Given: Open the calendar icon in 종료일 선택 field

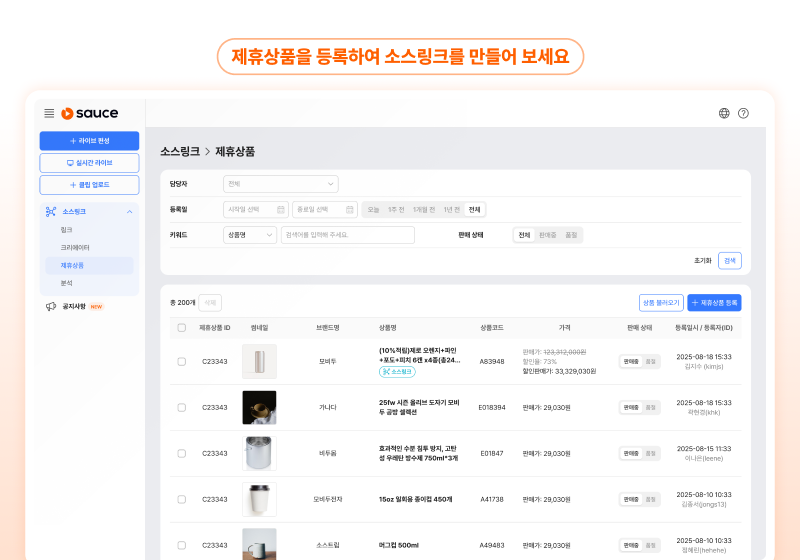Looking at the screenshot, I should tap(349, 210).
